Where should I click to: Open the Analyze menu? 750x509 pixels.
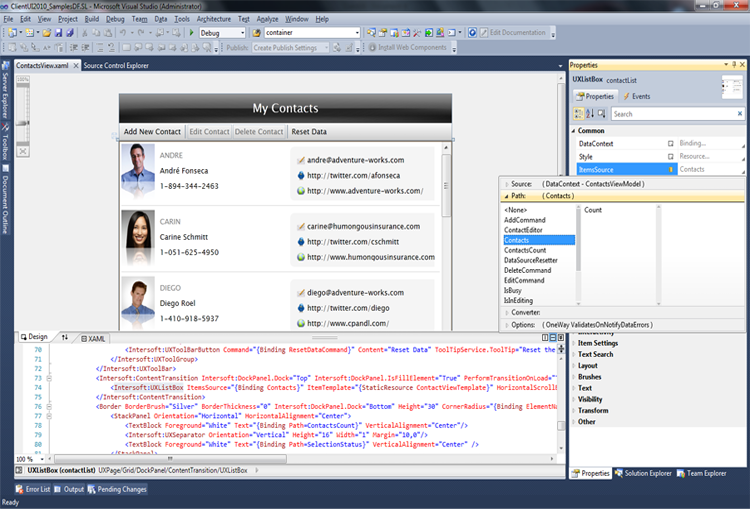pyautogui.click(x=267, y=19)
